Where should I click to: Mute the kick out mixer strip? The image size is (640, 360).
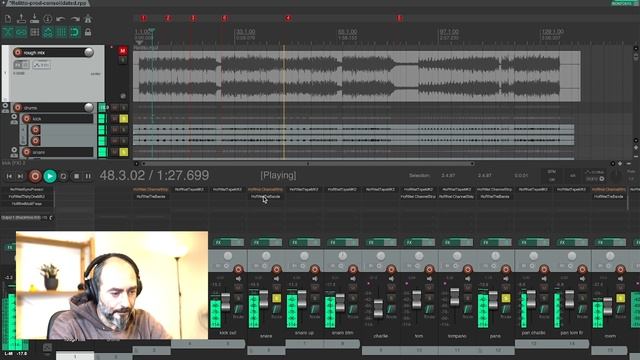click(238, 288)
